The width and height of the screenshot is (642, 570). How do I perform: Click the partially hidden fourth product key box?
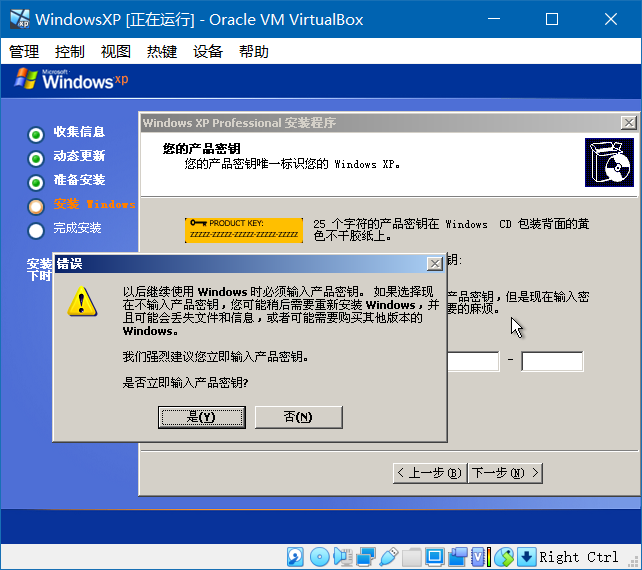click(473, 361)
